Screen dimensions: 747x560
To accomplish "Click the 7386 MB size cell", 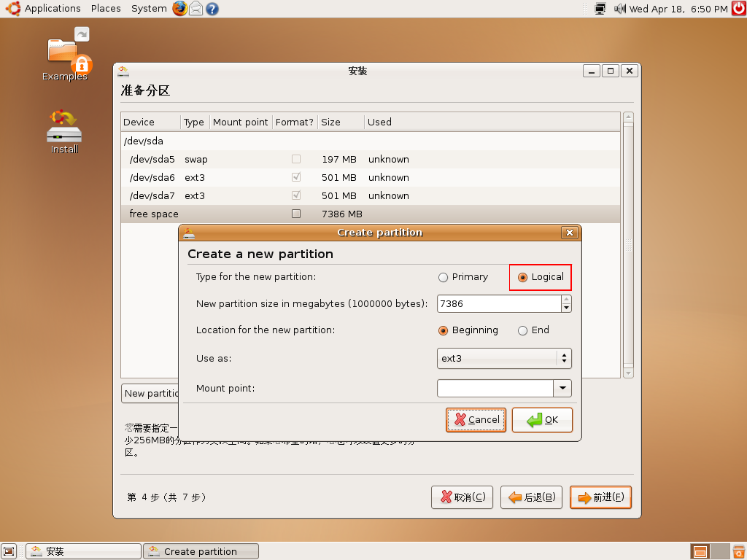I will [x=341, y=214].
